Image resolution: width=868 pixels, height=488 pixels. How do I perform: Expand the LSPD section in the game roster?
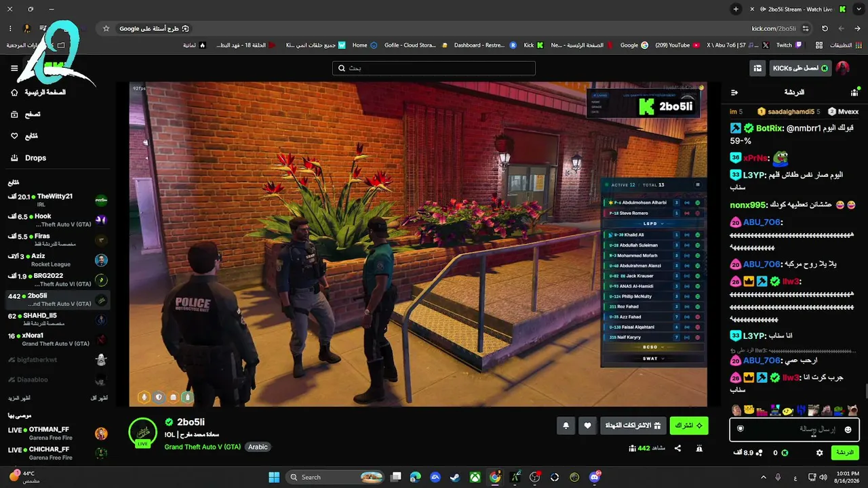[x=652, y=223]
